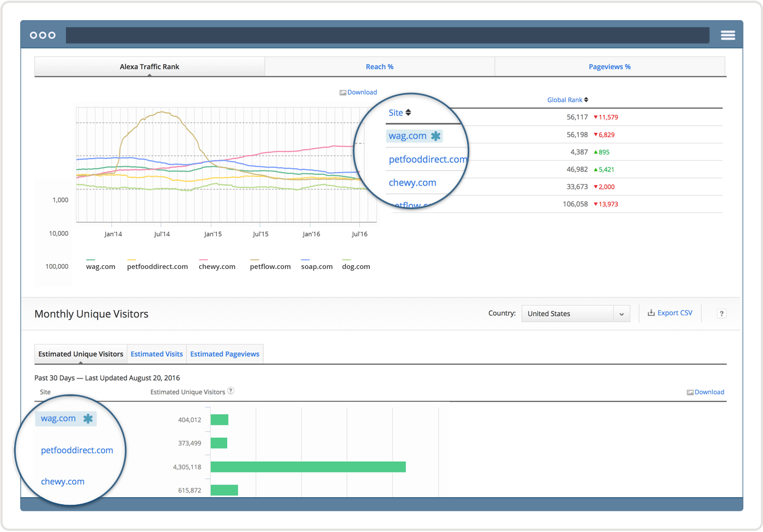Open chewy.com in the visitors list

click(x=63, y=482)
